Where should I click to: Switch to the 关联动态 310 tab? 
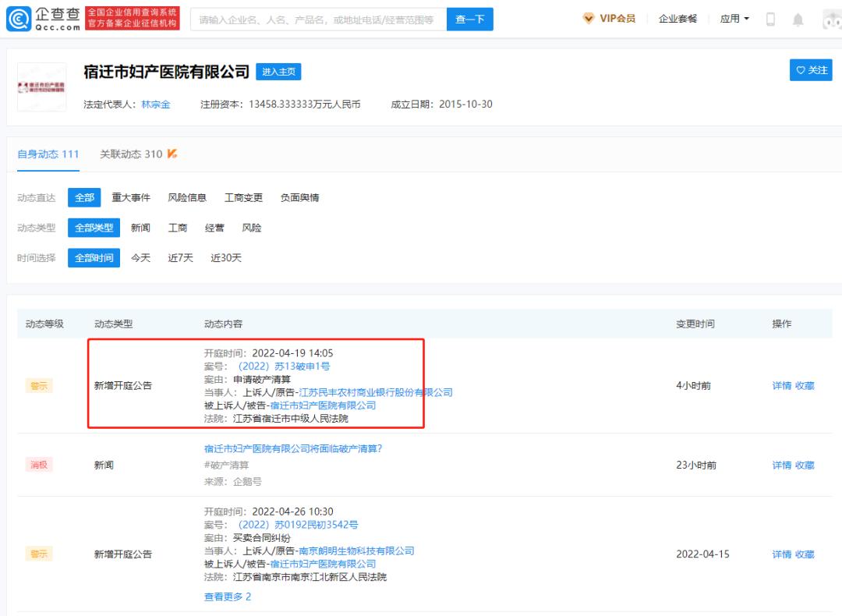[131, 154]
